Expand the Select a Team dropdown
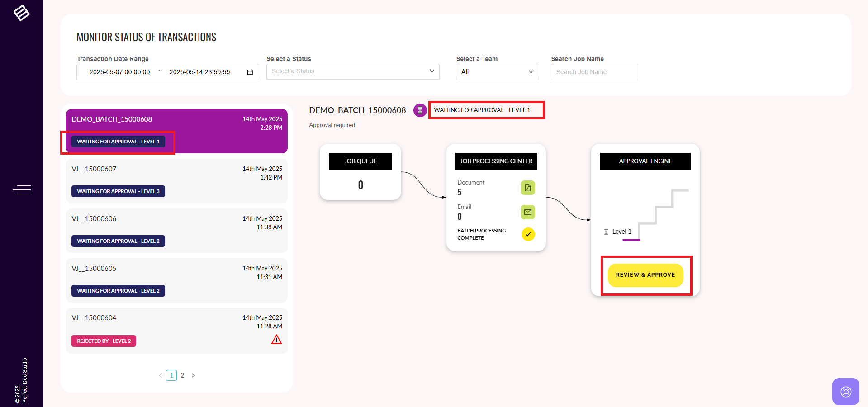868x407 pixels. (497, 72)
